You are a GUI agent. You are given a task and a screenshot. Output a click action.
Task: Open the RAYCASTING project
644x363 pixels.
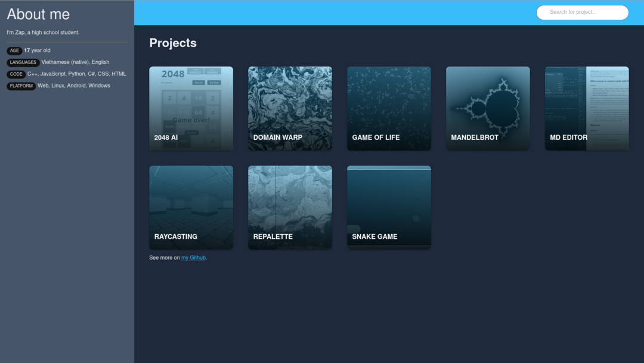point(191,207)
